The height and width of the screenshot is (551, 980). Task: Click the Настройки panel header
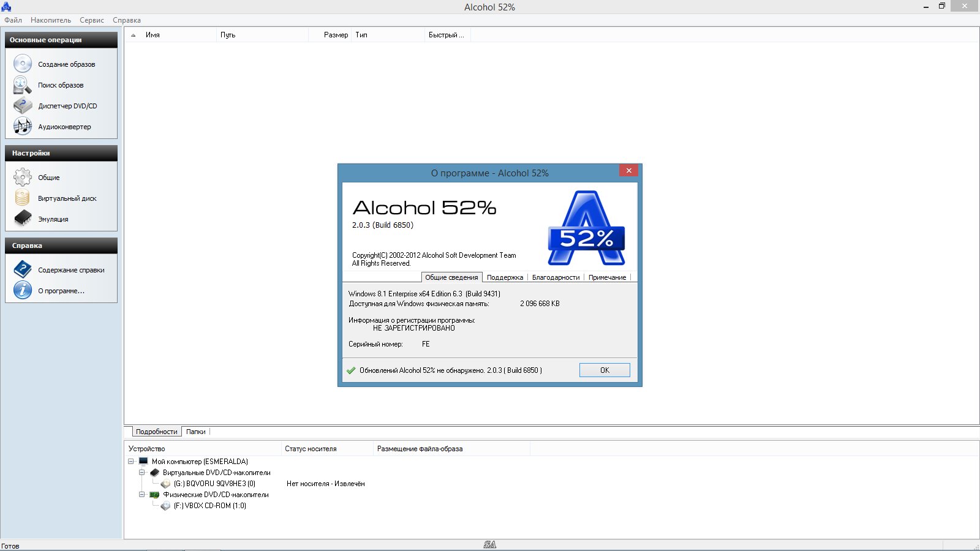[x=61, y=153]
